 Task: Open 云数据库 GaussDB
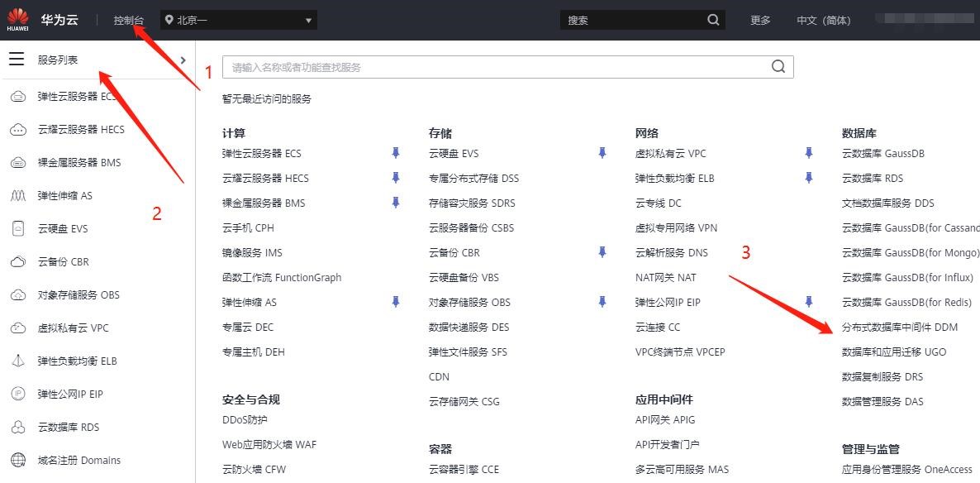(882, 153)
